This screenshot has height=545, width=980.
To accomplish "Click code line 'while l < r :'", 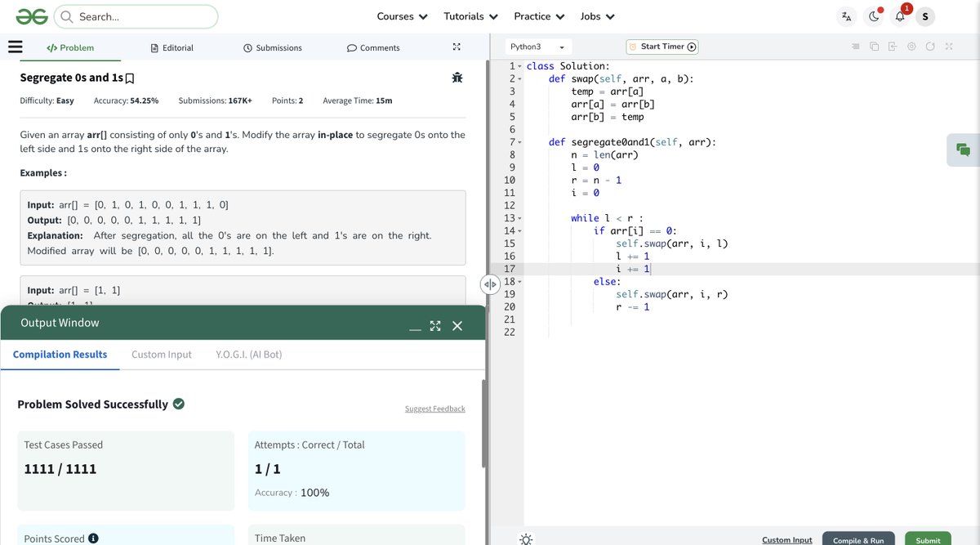I will [607, 218].
